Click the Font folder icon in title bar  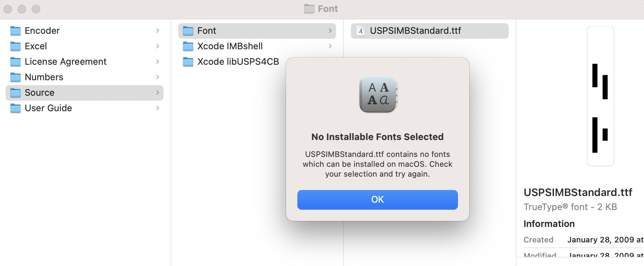[x=309, y=9]
